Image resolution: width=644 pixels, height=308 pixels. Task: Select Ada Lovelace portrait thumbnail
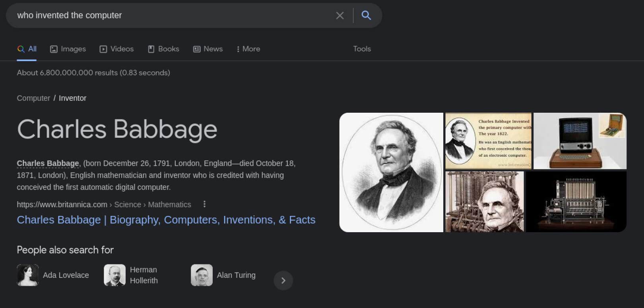(28, 275)
